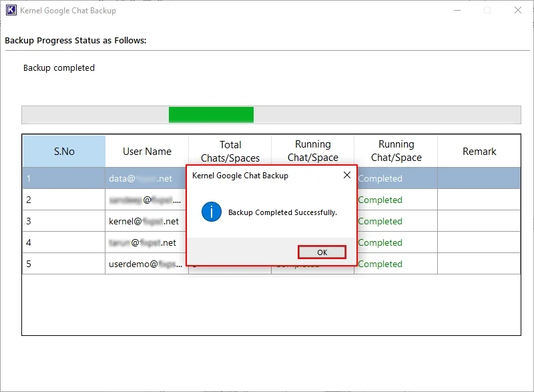The height and width of the screenshot is (392, 534).
Task: Click the S.No column header
Action: point(63,152)
